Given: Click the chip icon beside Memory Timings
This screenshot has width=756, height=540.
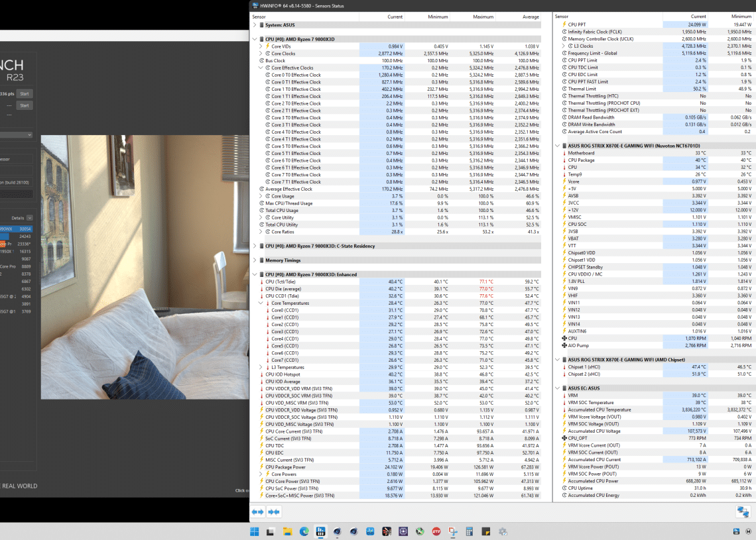Looking at the screenshot, I should [261, 260].
